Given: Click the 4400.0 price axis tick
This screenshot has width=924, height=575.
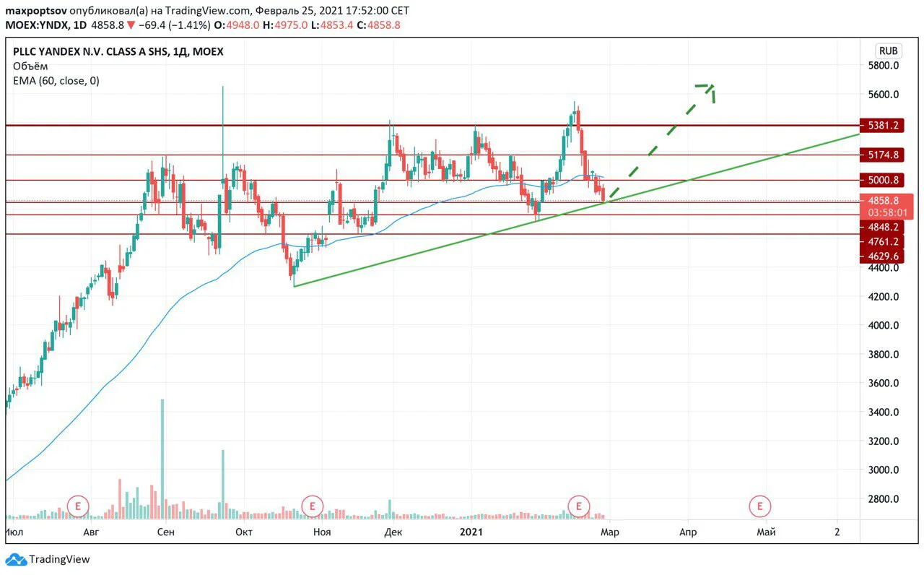Looking at the screenshot, I should tap(883, 268).
